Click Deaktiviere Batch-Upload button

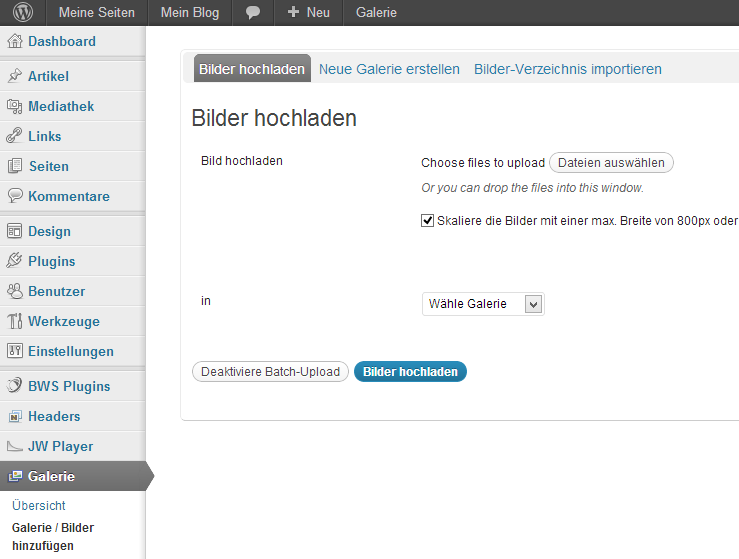(x=271, y=372)
